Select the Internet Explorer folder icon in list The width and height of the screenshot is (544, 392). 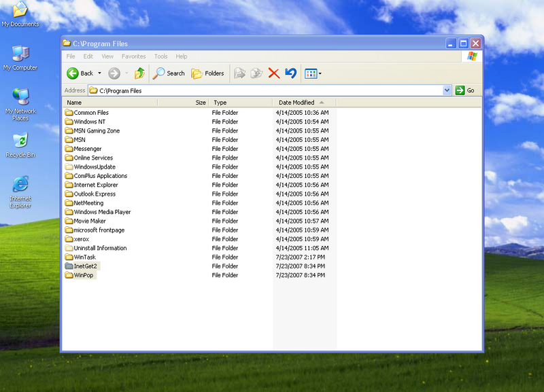tap(69, 184)
